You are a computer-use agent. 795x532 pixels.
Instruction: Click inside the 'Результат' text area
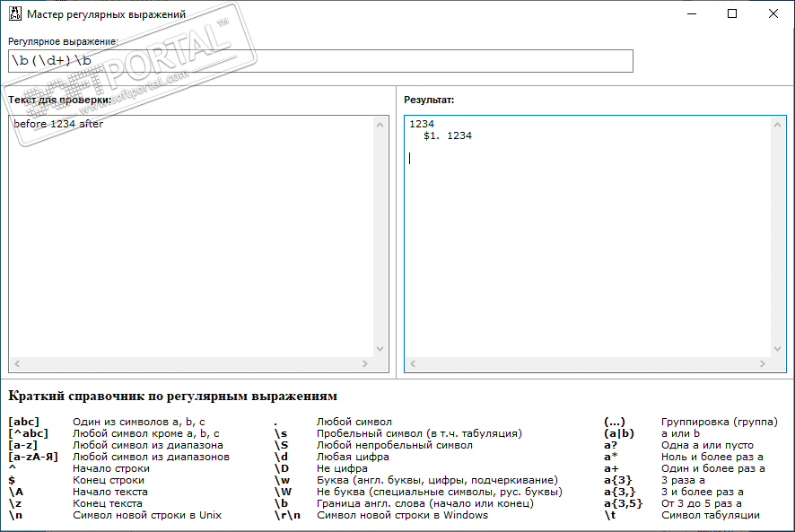coord(588,236)
